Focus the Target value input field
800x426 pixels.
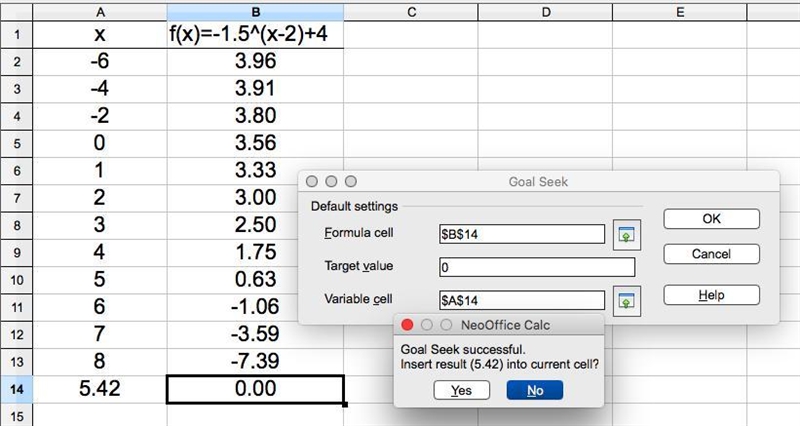click(537, 267)
